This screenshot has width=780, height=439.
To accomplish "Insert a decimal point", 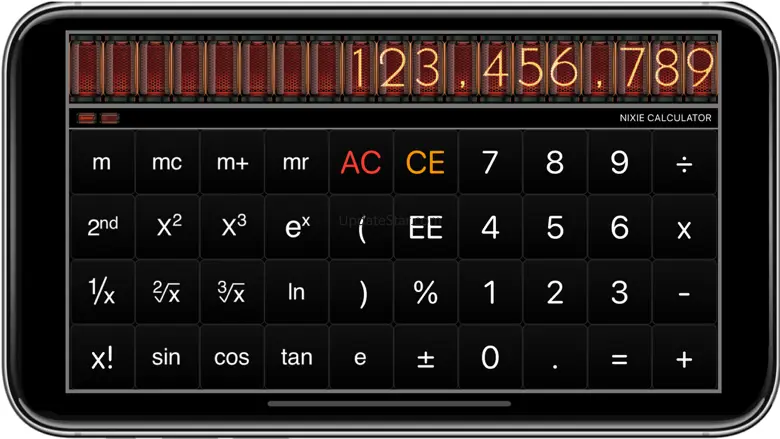I will point(555,357).
